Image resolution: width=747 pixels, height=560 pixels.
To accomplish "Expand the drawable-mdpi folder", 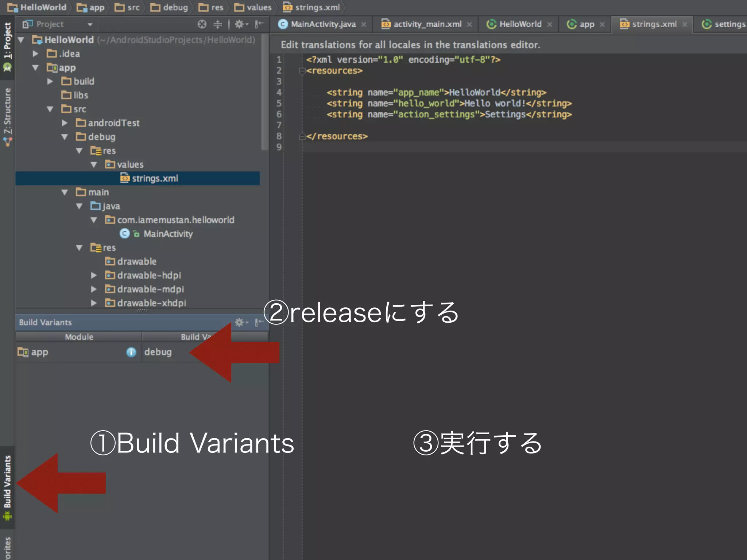I will (94, 289).
